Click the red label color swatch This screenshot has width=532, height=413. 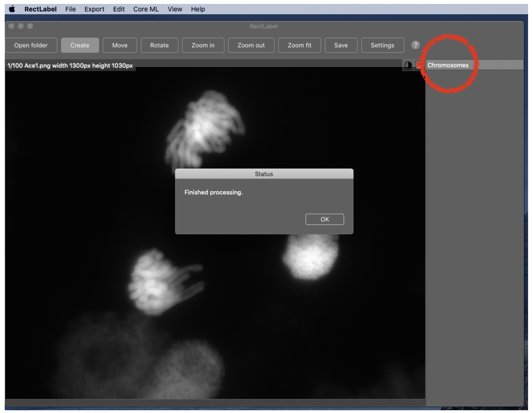[419, 65]
